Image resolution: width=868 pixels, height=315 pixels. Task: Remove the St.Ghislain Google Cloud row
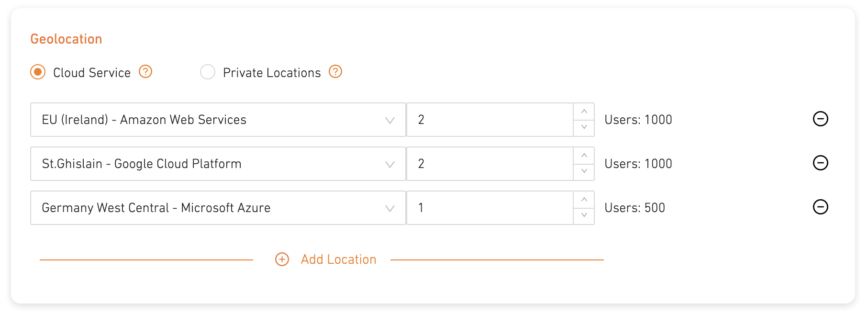coord(820,163)
